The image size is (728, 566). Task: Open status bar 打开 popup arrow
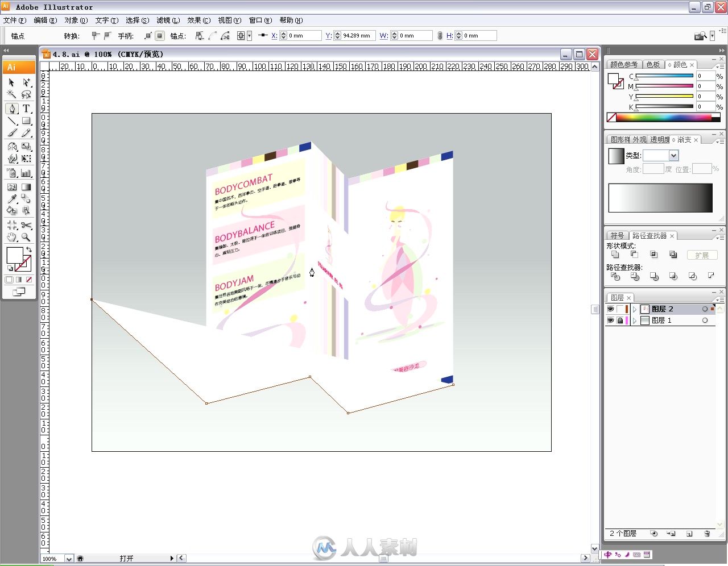[x=172, y=559]
